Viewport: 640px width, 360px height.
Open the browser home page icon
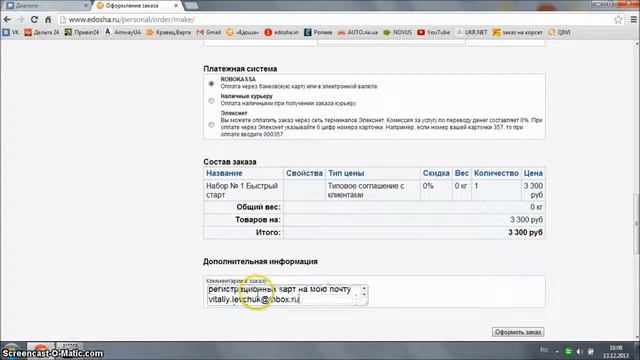point(48,19)
